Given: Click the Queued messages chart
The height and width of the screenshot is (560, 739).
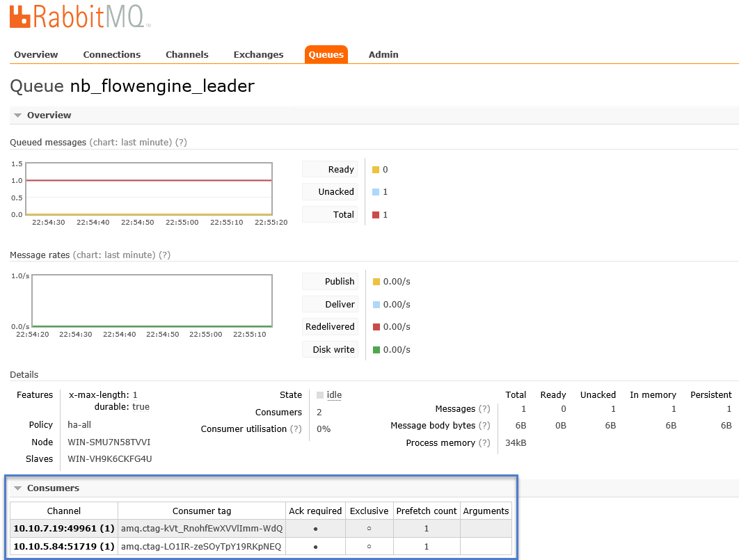Looking at the screenshot, I should tap(149, 189).
